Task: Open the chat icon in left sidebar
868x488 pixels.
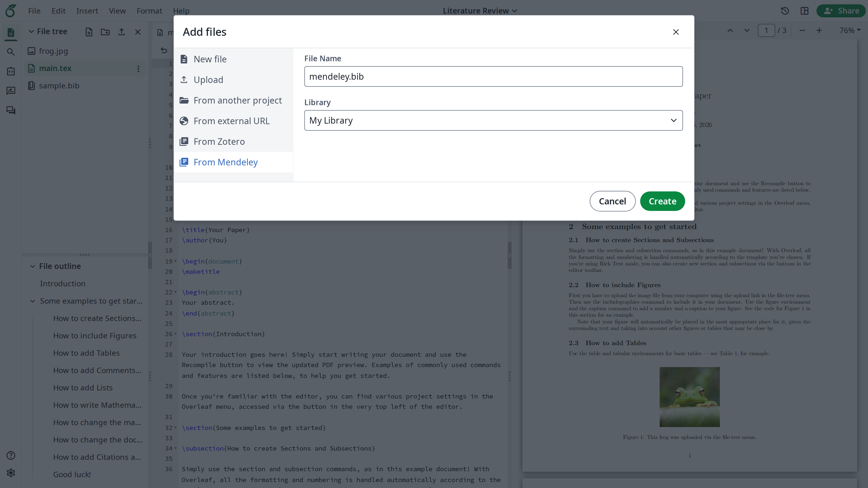Action: 11,110
